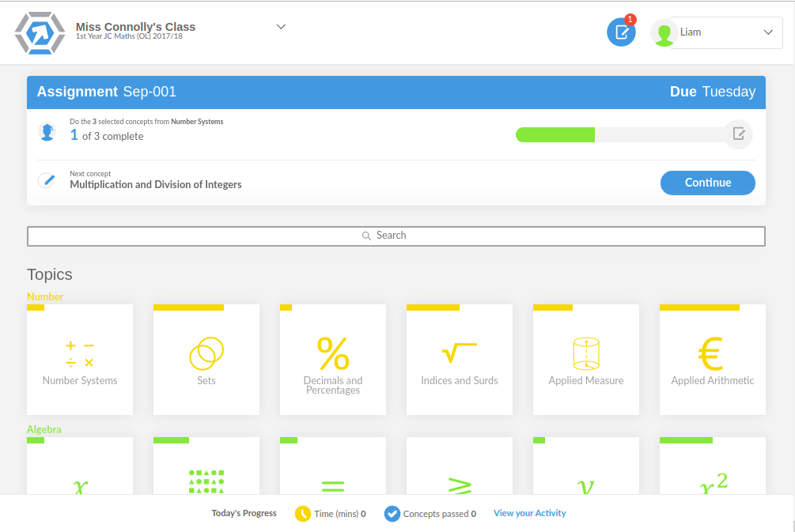Open the View your Activity link
795x532 pixels.
[x=529, y=513]
